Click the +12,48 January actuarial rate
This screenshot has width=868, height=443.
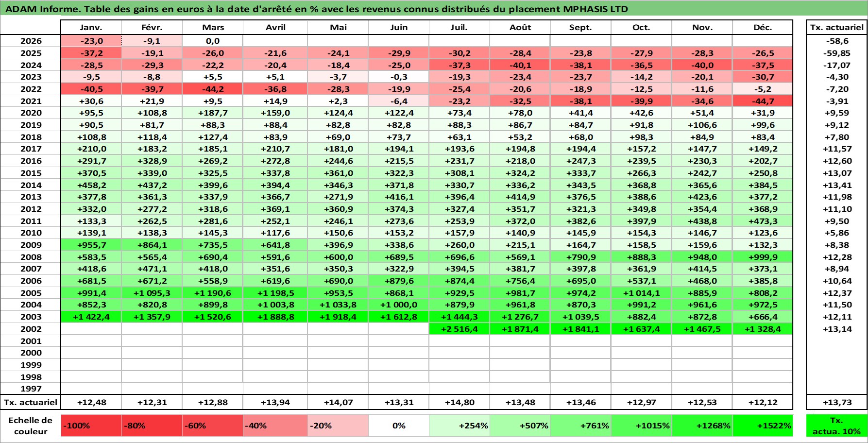(x=91, y=402)
